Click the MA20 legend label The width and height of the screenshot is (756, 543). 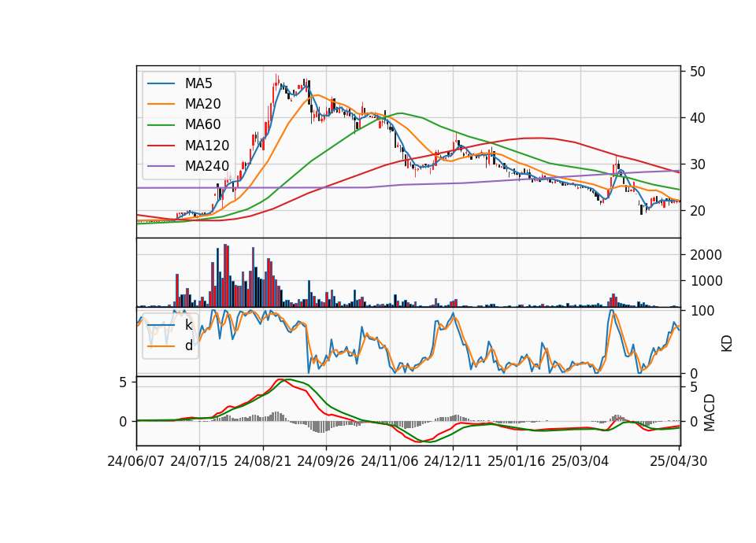click(x=203, y=104)
